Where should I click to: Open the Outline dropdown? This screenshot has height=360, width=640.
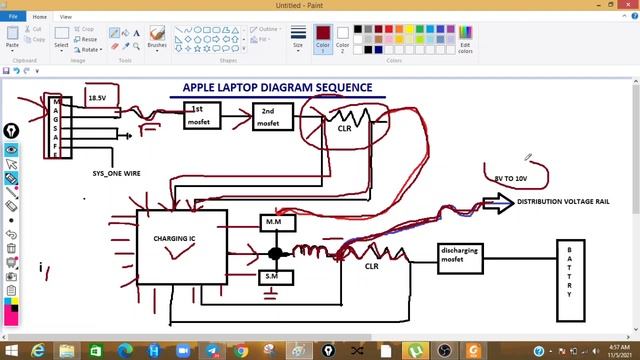click(x=266, y=29)
